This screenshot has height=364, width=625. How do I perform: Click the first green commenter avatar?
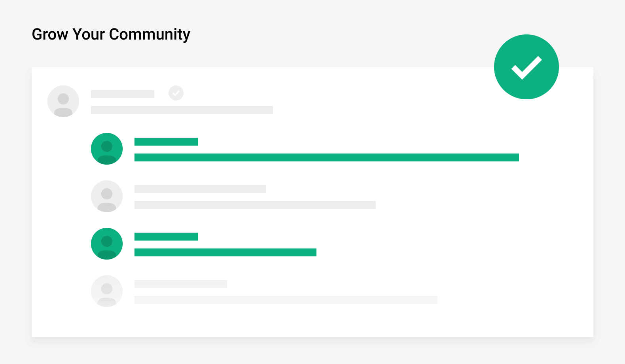point(107,149)
